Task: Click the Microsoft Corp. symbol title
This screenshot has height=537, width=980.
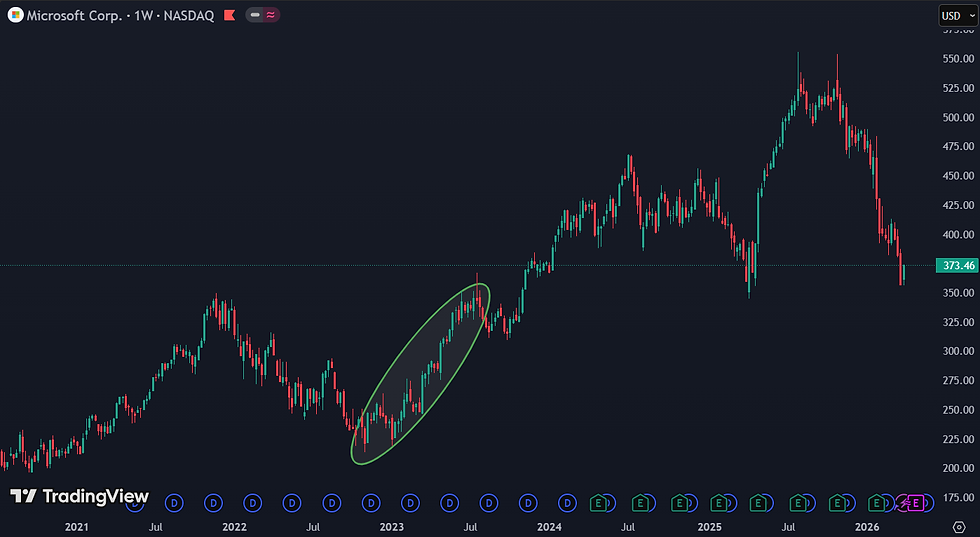Action: point(74,16)
